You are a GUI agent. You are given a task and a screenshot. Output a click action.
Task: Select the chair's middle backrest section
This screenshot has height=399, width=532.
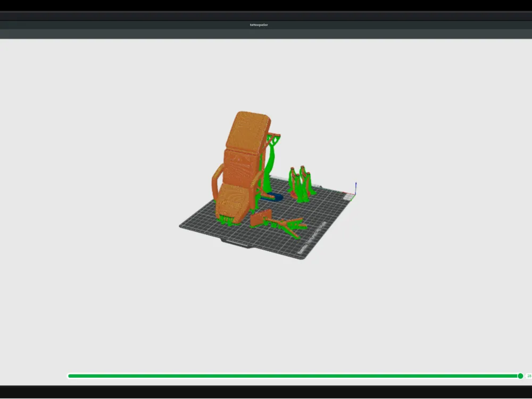pos(241,167)
